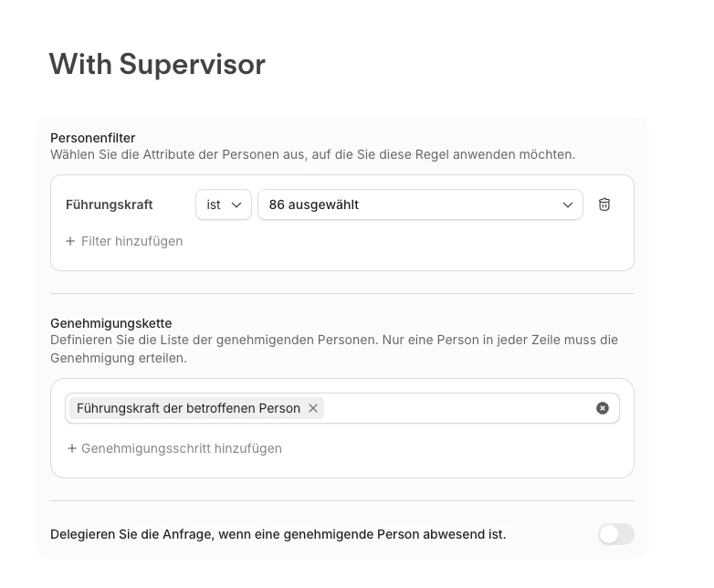Click the 'Wählen Sie die Attribute' description text
The width and height of the screenshot is (714, 588).
tap(312, 154)
